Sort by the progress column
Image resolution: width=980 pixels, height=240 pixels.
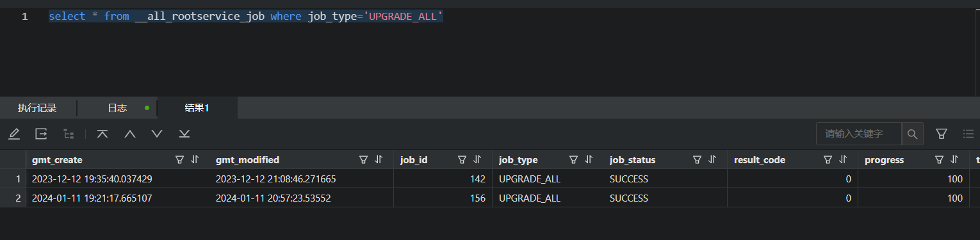point(954,159)
